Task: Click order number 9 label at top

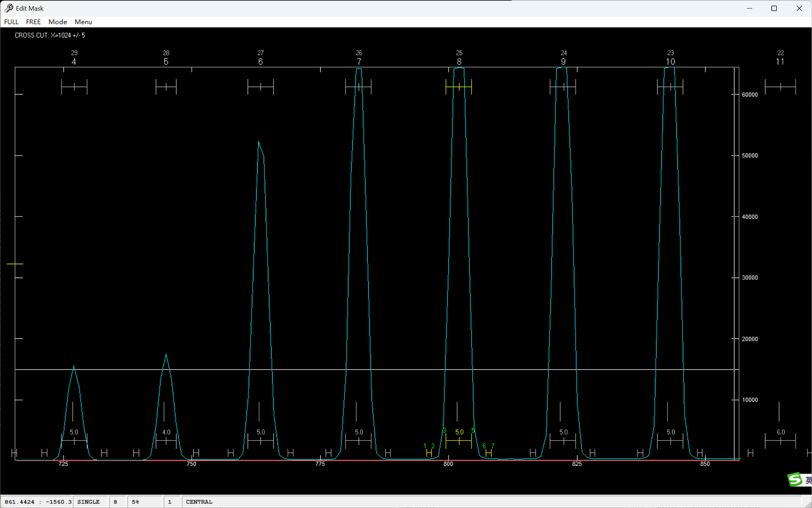Action: (x=563, y=62)
